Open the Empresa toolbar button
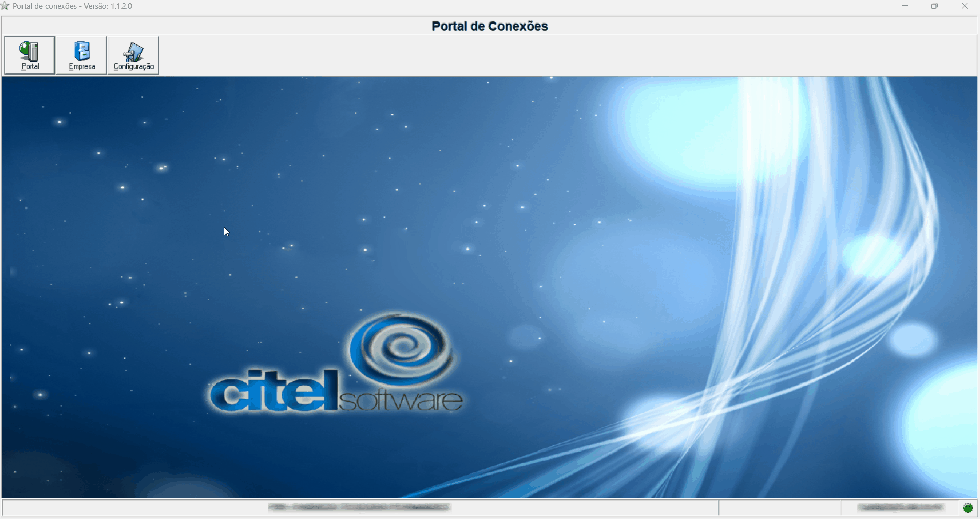980x519 pixels. point(81,55)
